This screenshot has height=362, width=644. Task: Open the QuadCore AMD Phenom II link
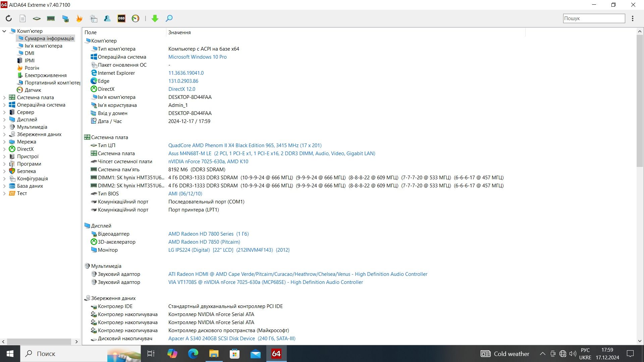click(245, 145)
